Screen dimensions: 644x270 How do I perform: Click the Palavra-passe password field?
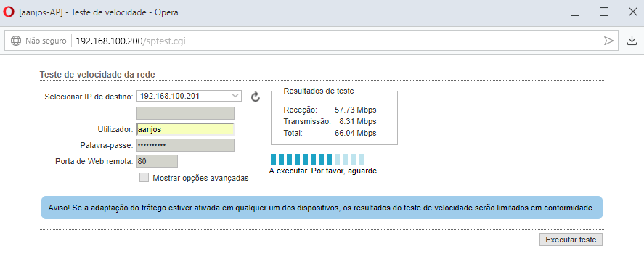click(185, 145)
